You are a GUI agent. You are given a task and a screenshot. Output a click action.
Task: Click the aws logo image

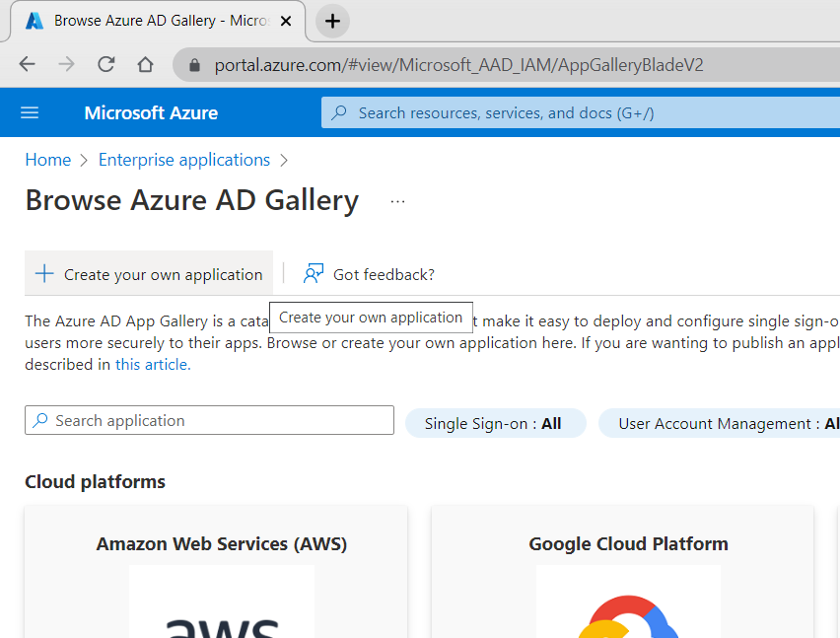(222, 602)
